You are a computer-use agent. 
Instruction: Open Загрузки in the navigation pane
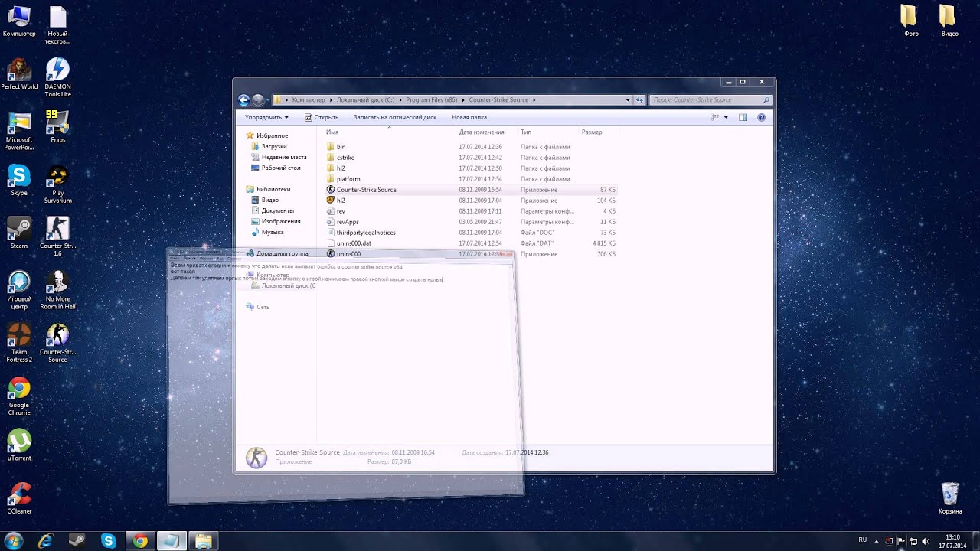pos(274,146)
